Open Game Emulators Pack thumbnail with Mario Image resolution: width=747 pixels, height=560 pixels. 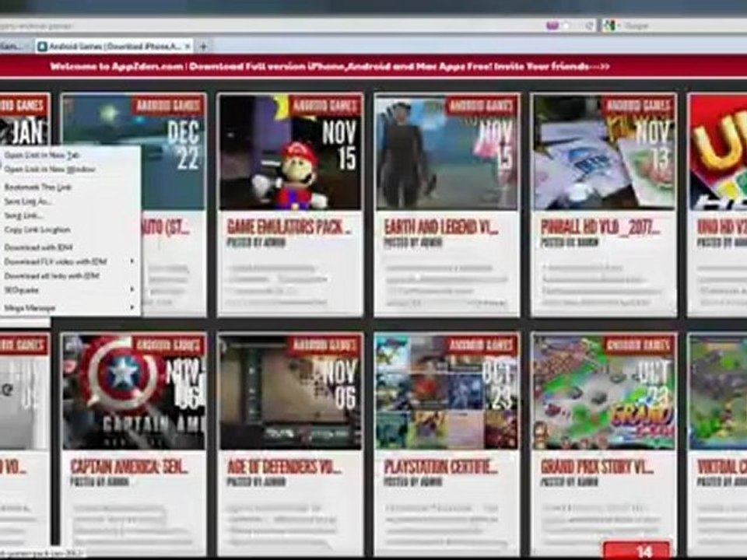290,152
